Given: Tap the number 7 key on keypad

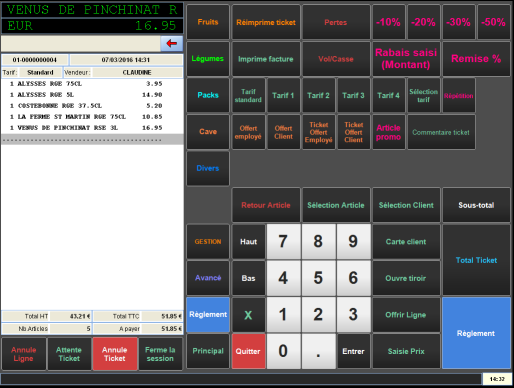Looking at the screenshot, I should [283, 241].
